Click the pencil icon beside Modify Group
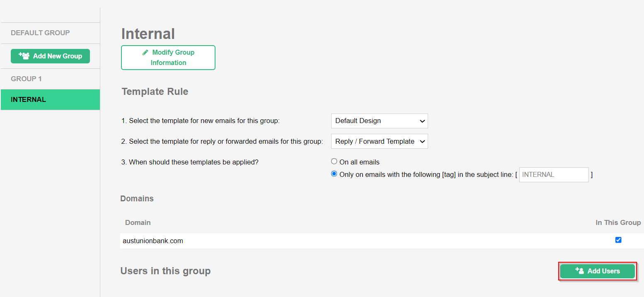Viewport: 644px width, 297px height. click(145, 52)
